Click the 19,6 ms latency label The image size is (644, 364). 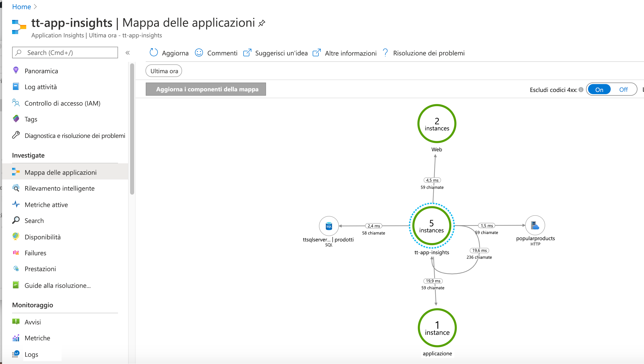(479, 250)
